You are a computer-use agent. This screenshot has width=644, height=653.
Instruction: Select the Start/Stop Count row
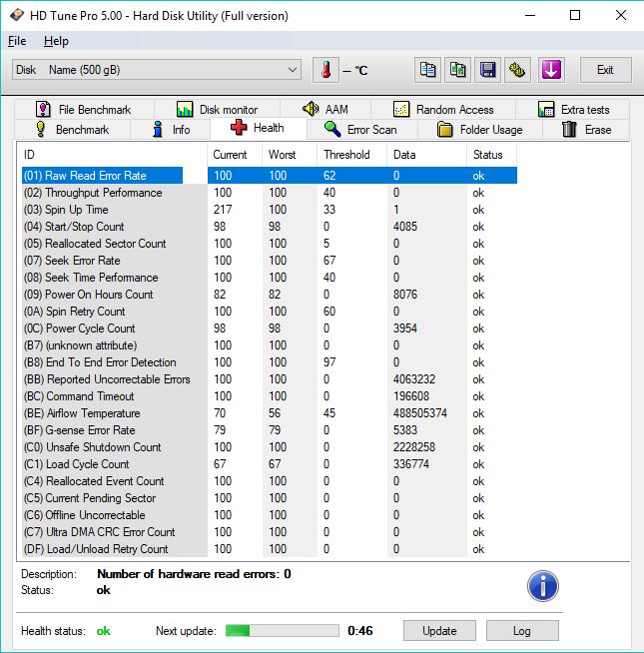(270, 227)
